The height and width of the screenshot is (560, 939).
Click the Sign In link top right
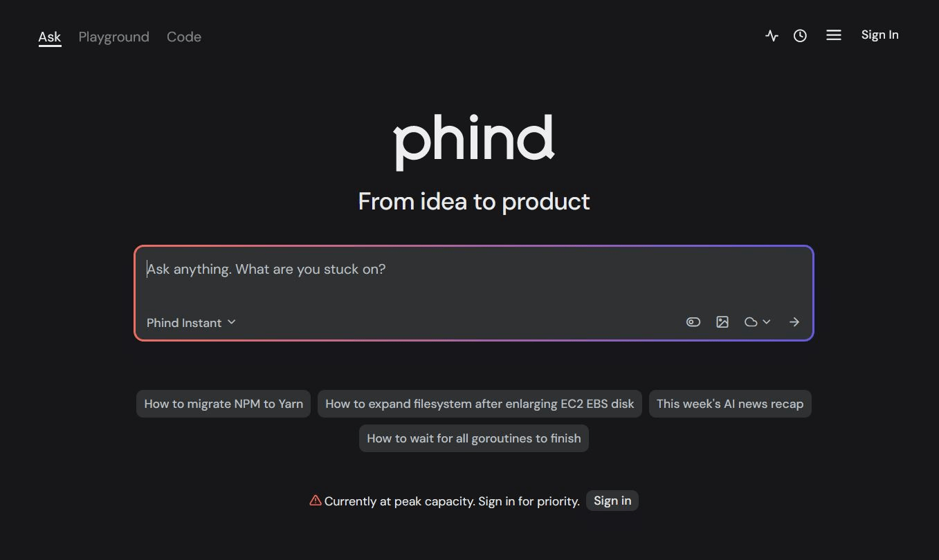coord(879,34)
